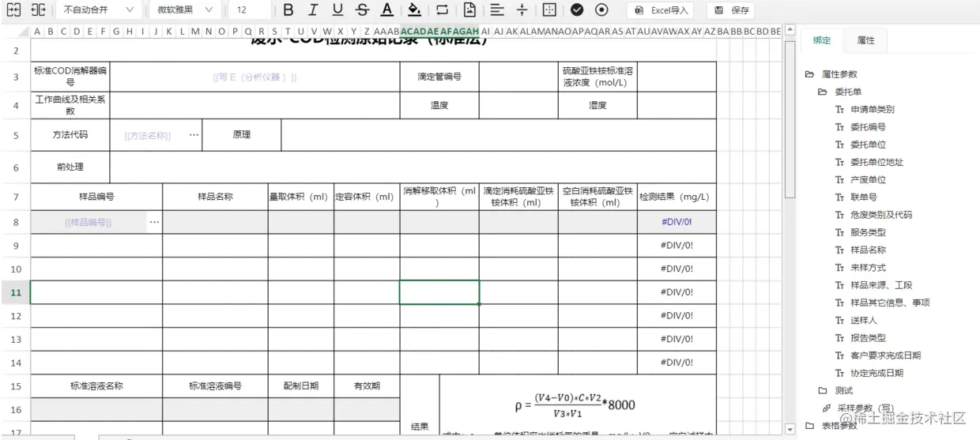The height and width of the screenshot is (440, 980).
Task: Select 产废单位 in the tree
Action: pos(868,179)
